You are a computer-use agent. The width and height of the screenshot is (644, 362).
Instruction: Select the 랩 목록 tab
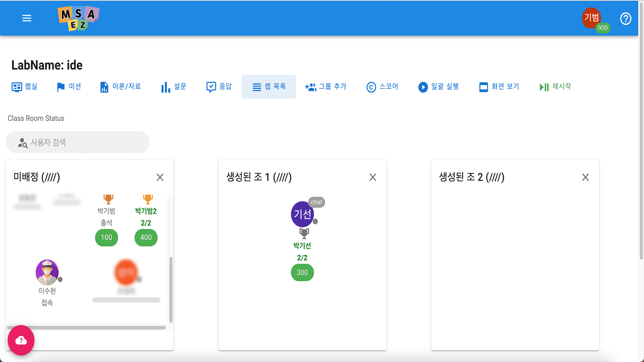(x=269, y=86)
